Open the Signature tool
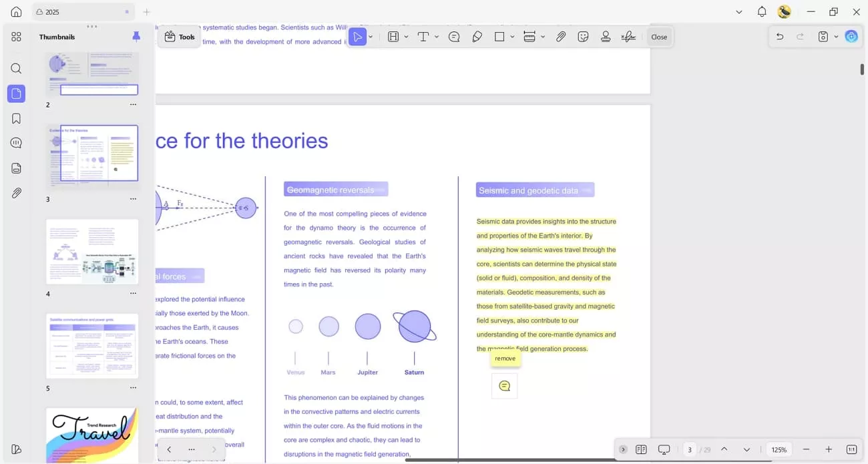The image size is (868, 464). click(628, 37)
